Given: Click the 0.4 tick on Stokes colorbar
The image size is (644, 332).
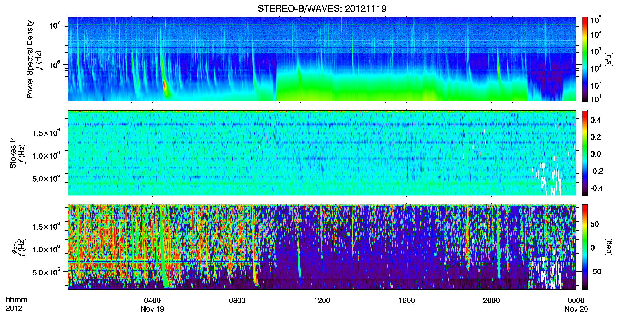Looking at the screenshot, I should pyautogui.click(x=595, y=120).
